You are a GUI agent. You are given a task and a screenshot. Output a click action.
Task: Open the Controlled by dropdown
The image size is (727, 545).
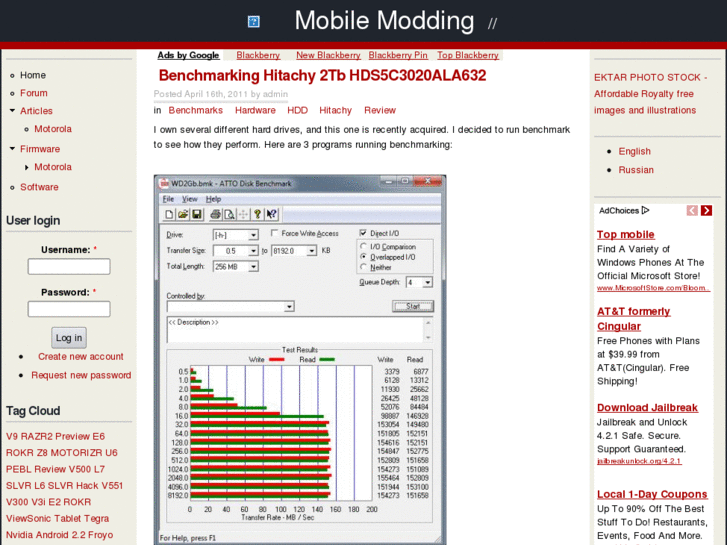coord(289,307)
